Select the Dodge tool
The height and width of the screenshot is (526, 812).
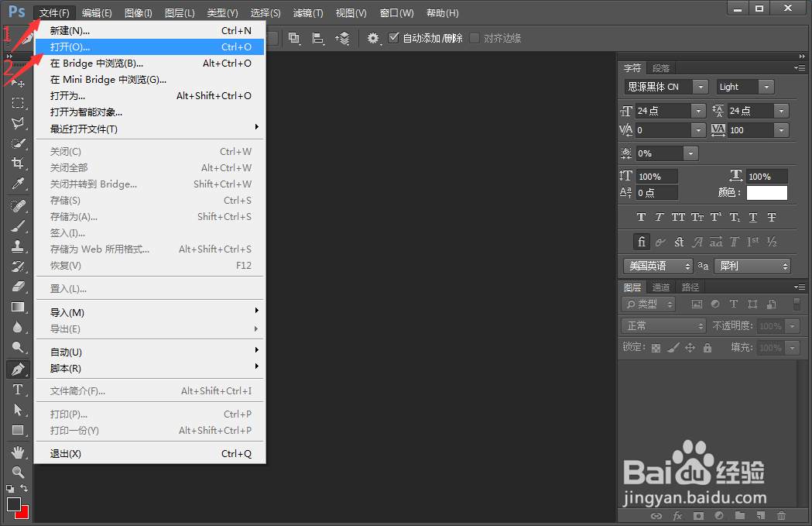(x=18, y=347)
